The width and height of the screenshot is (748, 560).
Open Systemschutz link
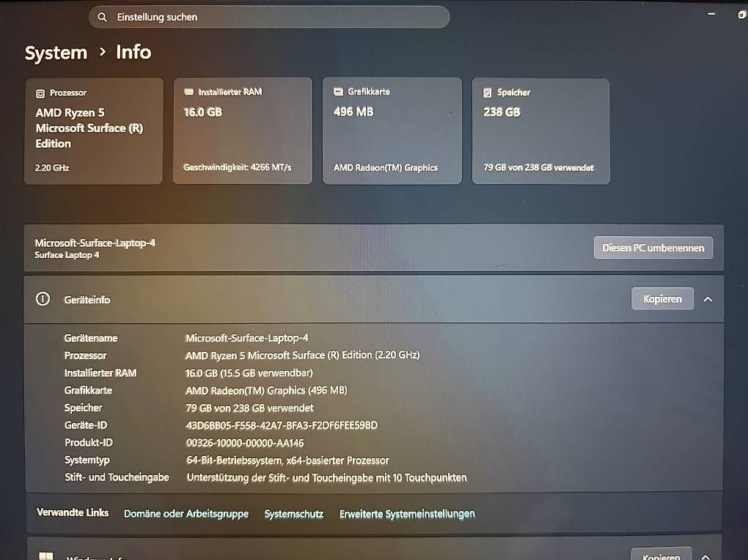[x=294, y=514]
